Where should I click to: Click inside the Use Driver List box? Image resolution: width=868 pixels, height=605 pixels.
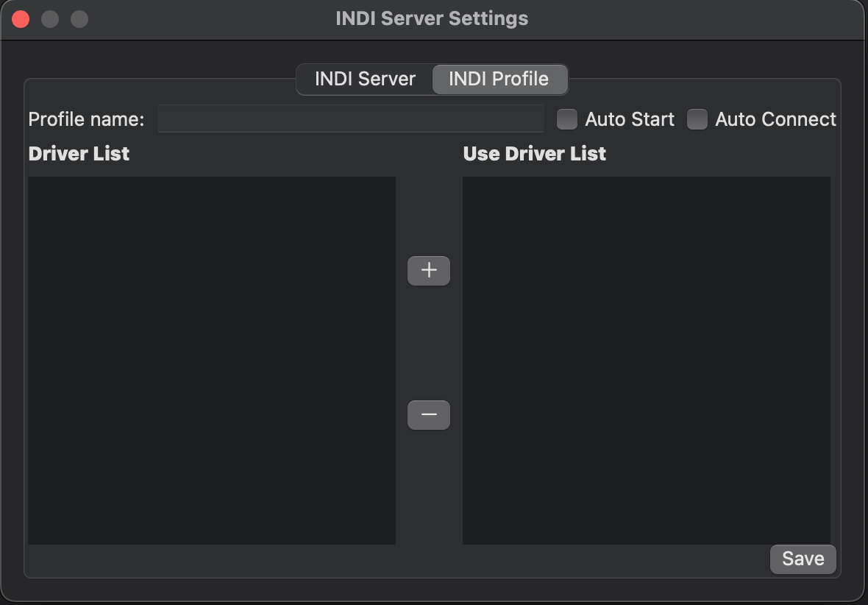coord(646,360)
